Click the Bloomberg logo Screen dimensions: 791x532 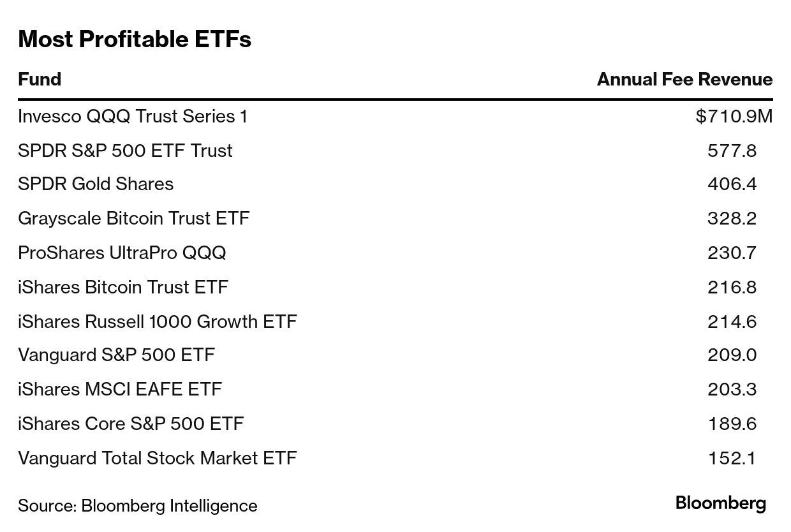(720, 503)
